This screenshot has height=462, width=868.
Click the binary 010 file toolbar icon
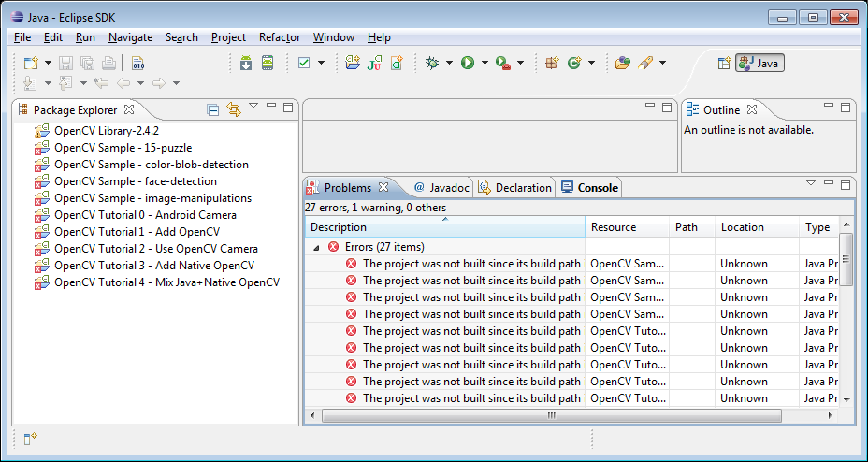coord(137,63)
